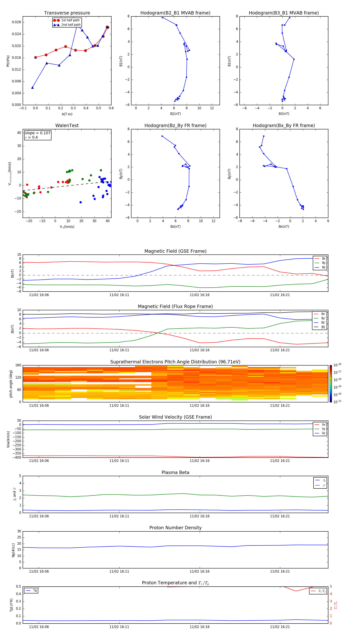
Task: Click the 'B3(nT)' x-axis label
Action: tap(284, 114)
